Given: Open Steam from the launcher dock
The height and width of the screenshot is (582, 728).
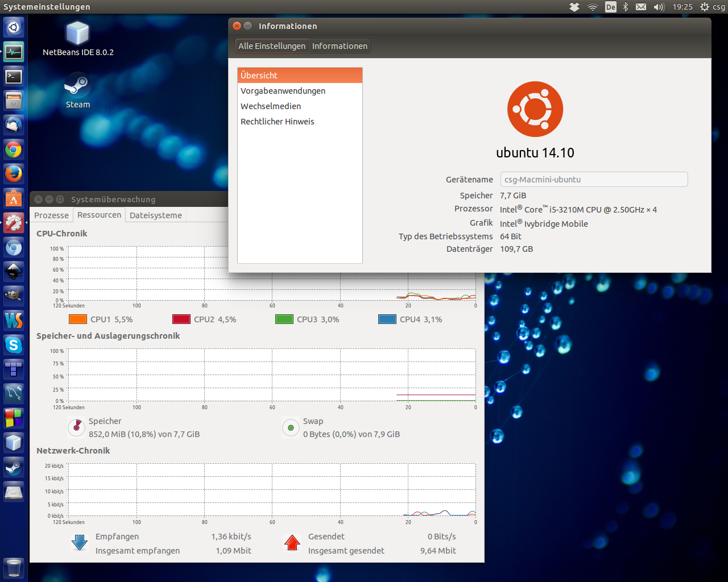Looking at the screenshot, I should click(14, 467).
